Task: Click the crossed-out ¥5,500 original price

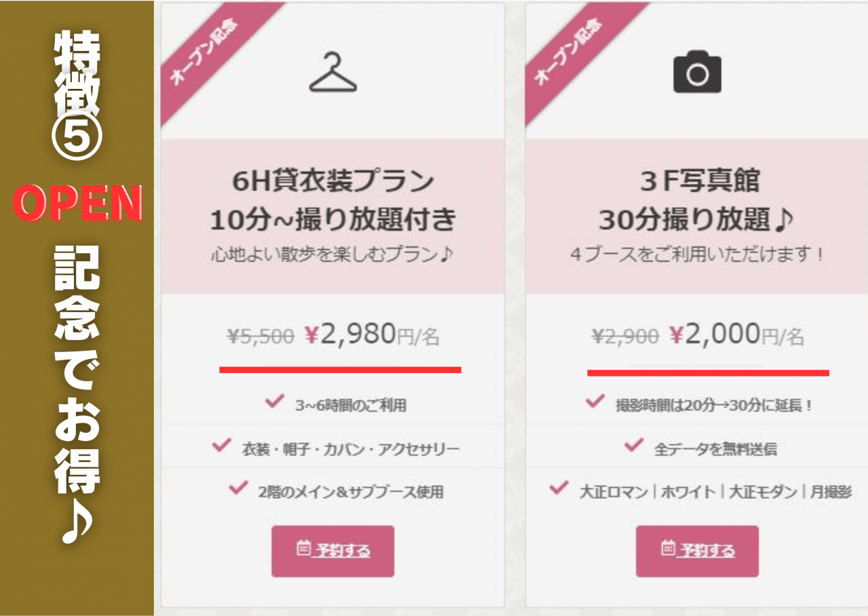Action: [x=260, y=336]
